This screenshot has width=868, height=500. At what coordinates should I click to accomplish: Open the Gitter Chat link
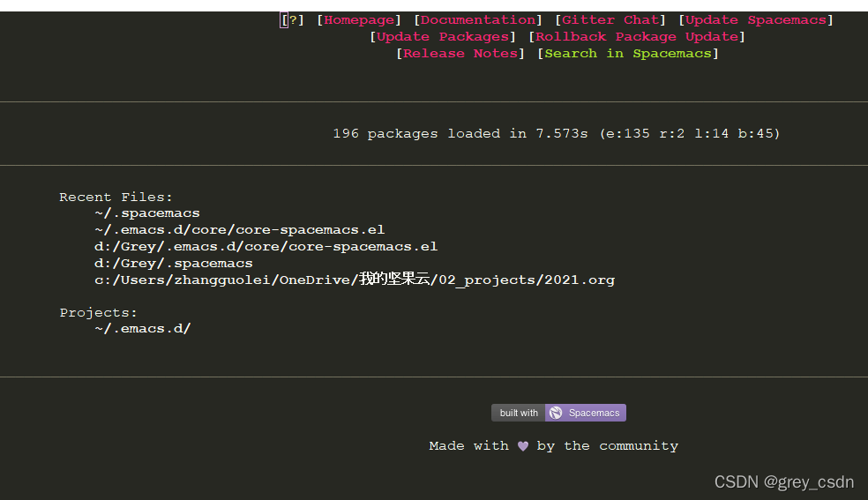(610, 20)
